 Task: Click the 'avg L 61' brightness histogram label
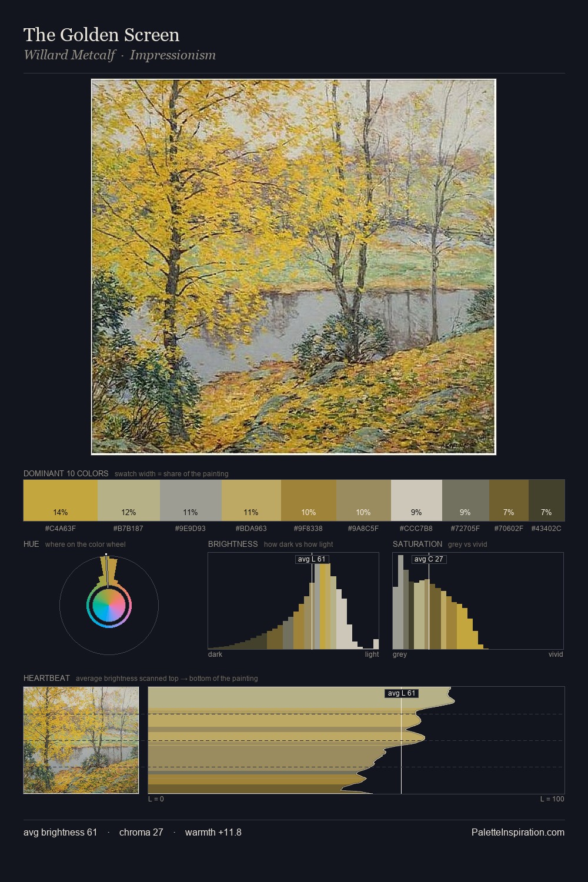[x=312, y=559]
